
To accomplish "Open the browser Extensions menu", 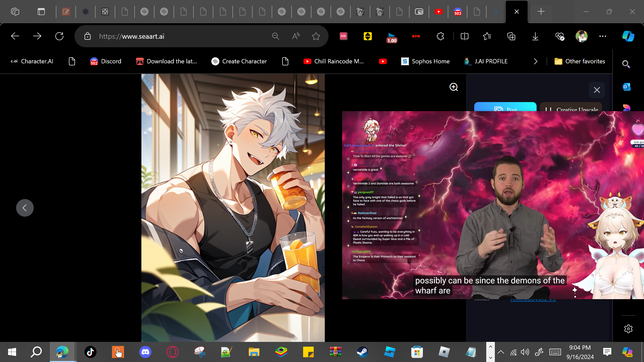I will point(440,36).
